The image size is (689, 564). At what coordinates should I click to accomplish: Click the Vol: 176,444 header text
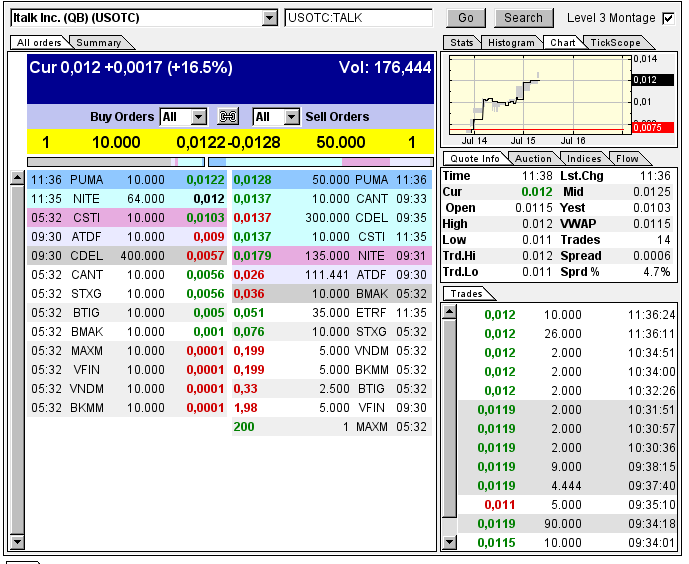385,68
